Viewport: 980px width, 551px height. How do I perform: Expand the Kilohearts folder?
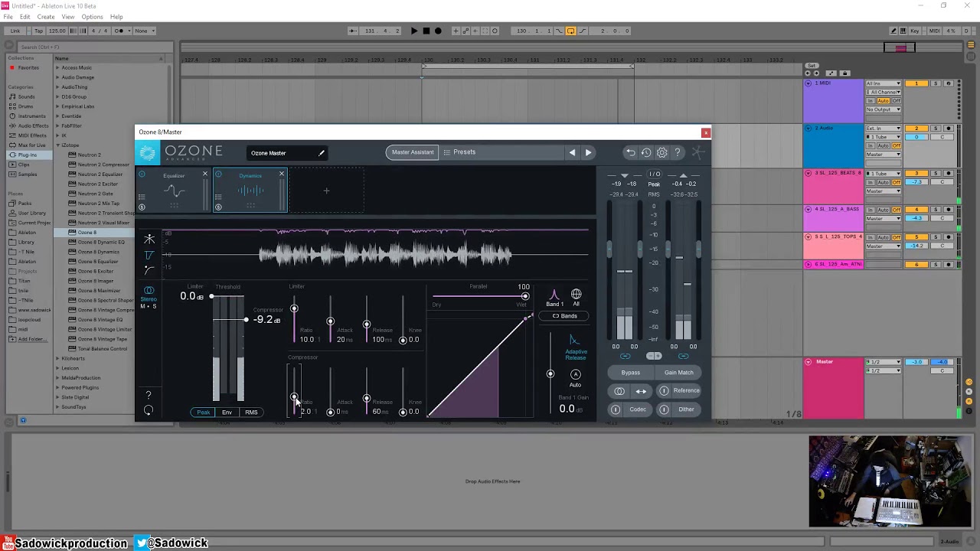tap(57, 358)
